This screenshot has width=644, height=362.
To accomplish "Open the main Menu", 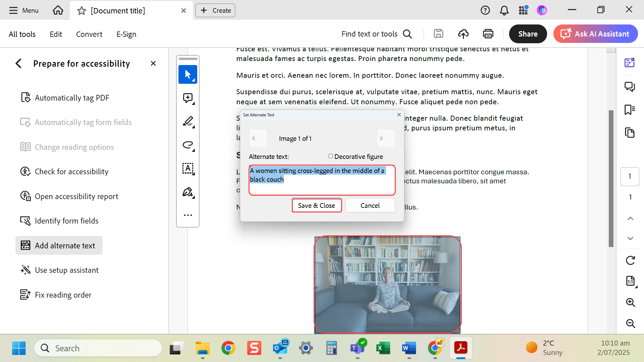I will click(23, 10).
